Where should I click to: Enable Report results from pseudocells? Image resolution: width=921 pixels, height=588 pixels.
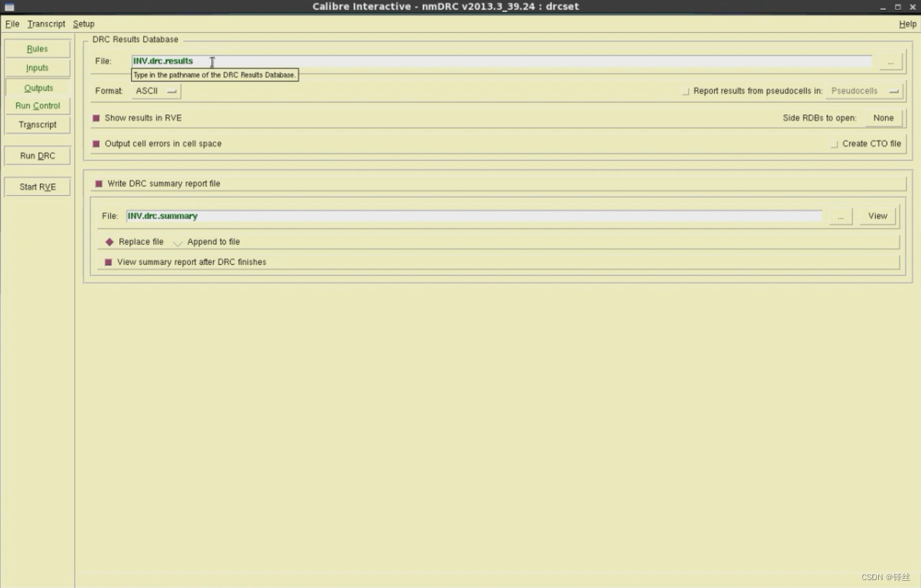click(686, 91)
